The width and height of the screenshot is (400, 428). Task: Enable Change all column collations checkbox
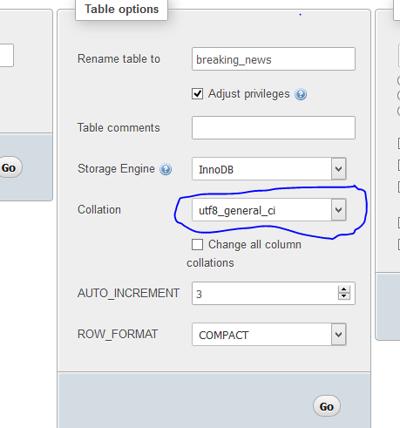click(x=197, y=244)
